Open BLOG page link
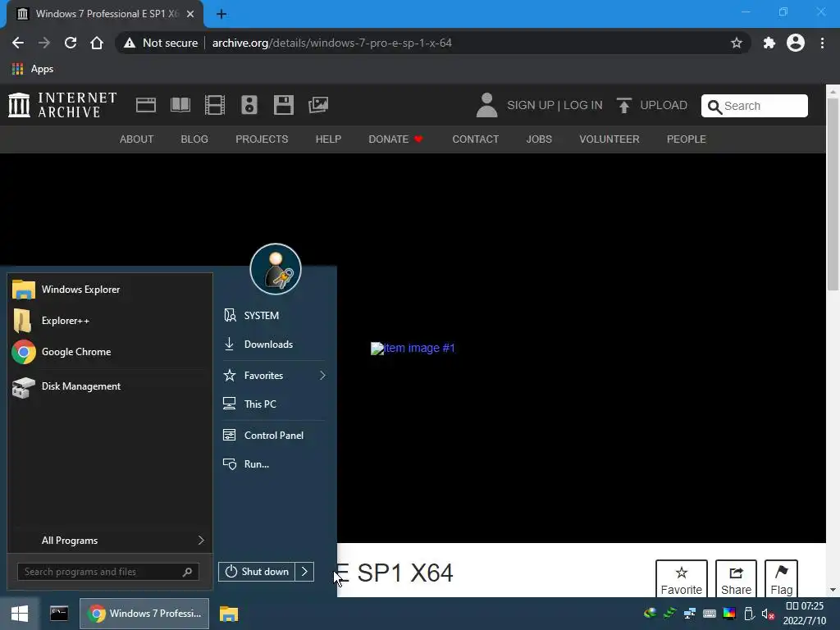 [x=194, y=139]
